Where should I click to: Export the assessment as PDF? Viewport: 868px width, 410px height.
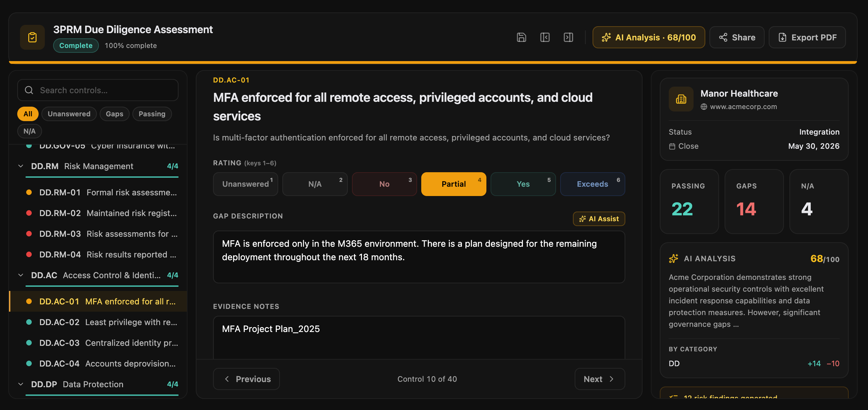(807, 37)
